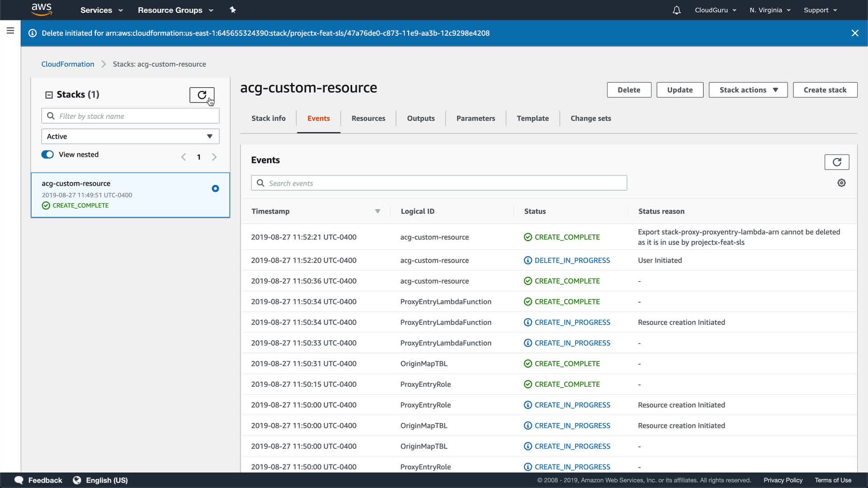Switch to the Template tab
Viewport: 868px width, 488px height.
pyautogui.click(x=533, y=118)
